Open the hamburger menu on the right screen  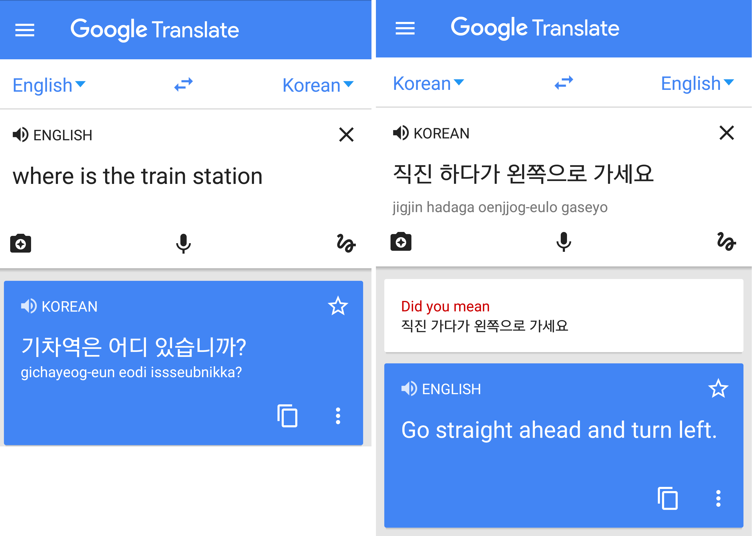[x=405, y=28]
